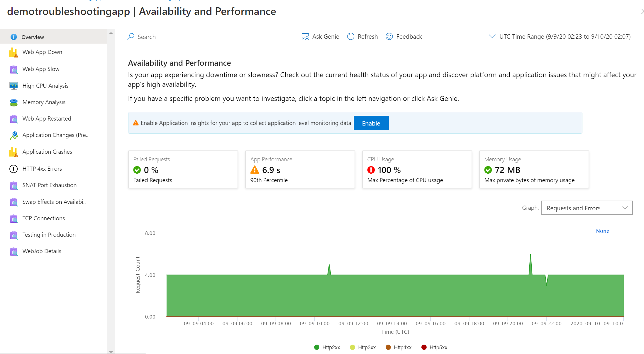Click the Enable button for Application Insights
644x354 pixels.
pyautogui.click(x=371, y=123)
